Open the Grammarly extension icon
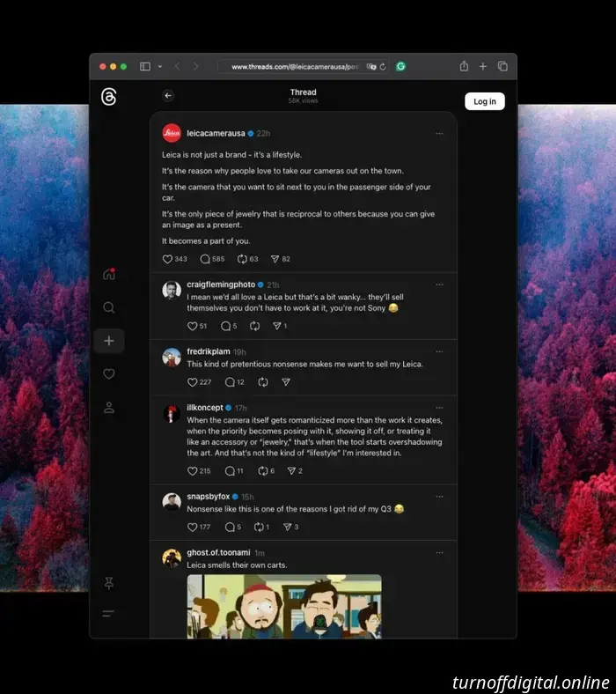 pyautogui.click(x=400, y=66)
